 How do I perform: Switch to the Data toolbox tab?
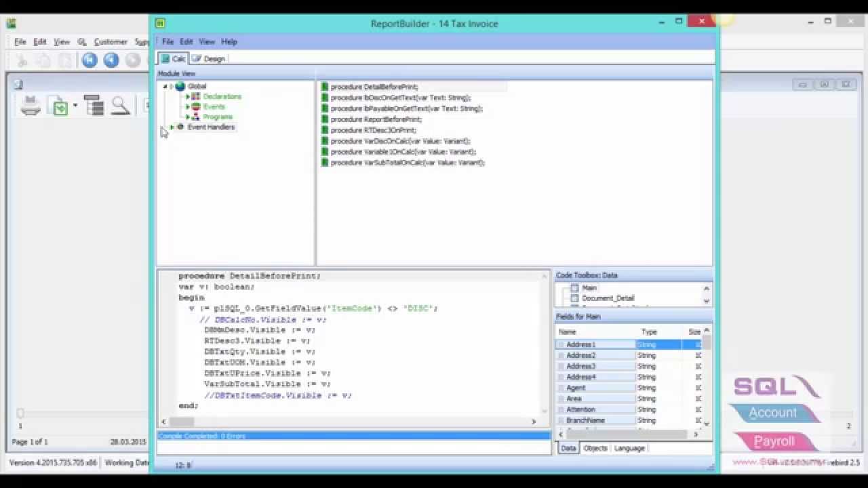click(x=568, y=449)
